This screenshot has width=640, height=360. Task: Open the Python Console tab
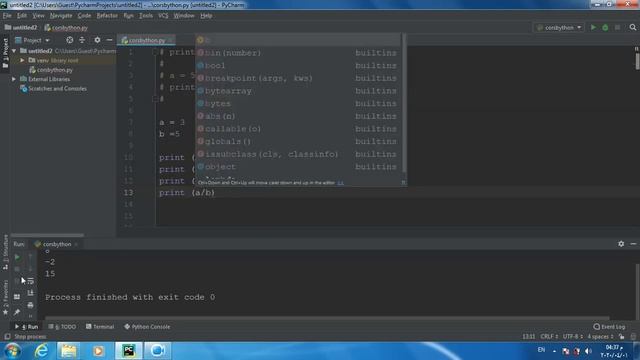pyautogui.click(x=147, y=327)
